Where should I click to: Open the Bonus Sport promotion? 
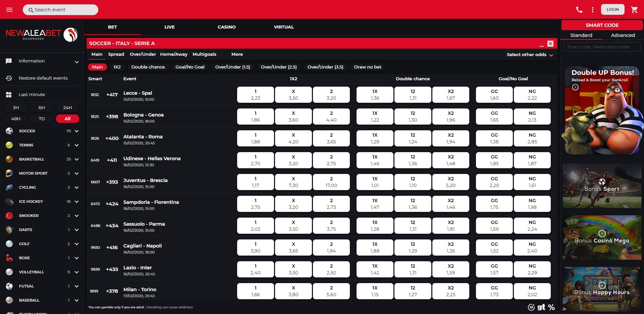pos(602,186)
